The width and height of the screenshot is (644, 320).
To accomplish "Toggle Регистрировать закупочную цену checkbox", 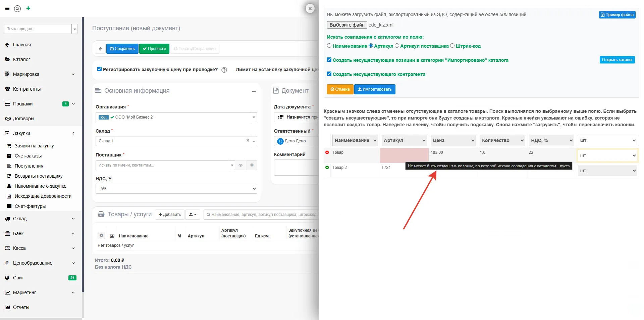I will (x=99, y=69).
